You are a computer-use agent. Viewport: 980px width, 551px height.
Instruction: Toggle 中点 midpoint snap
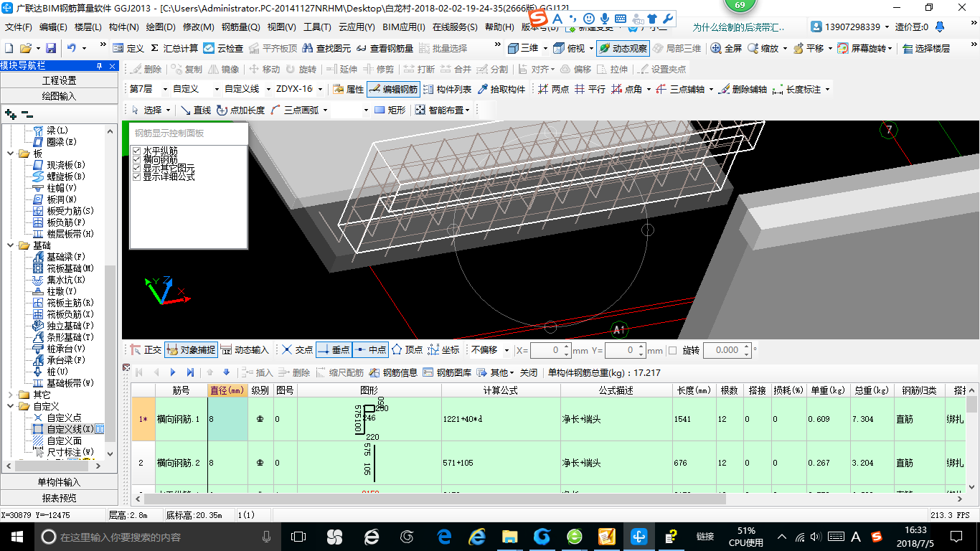tap(371, 350)
